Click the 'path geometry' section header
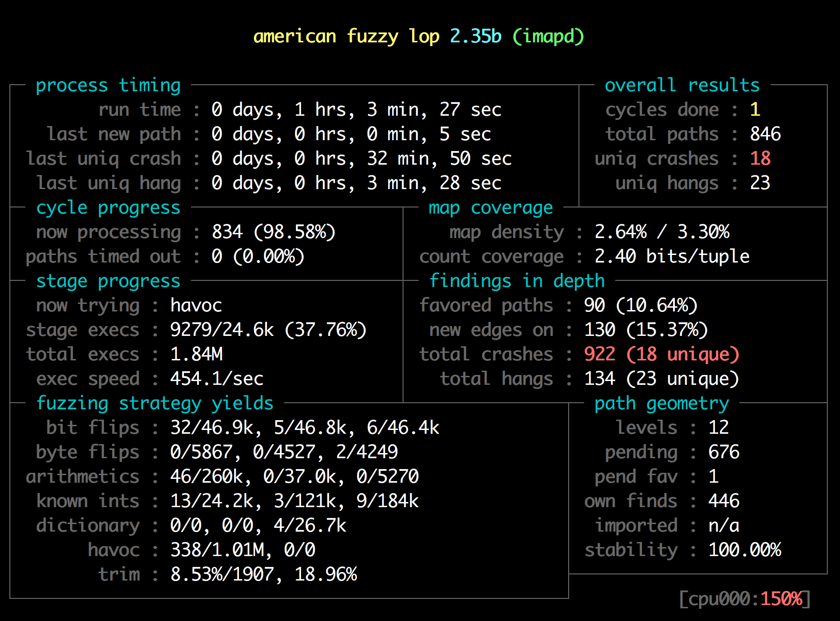840x621 pixels. [x=661, y=404]
